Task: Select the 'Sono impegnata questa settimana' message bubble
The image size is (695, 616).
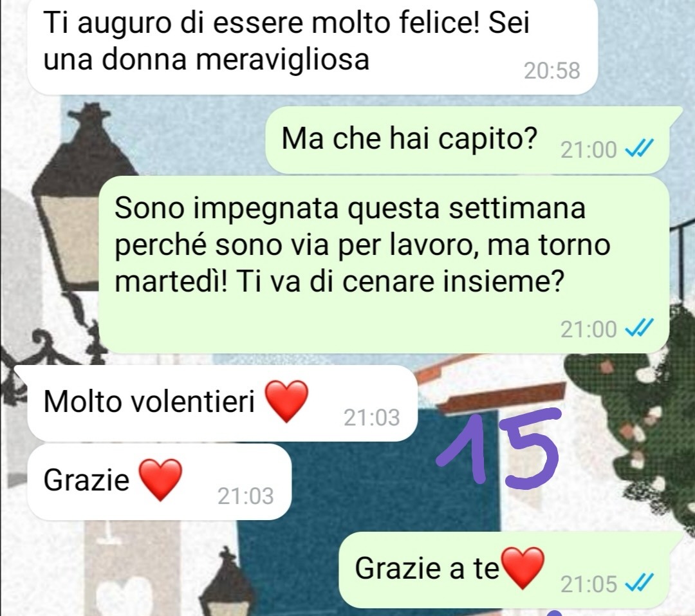Action: pyautogui.click(x=384, y=265)
